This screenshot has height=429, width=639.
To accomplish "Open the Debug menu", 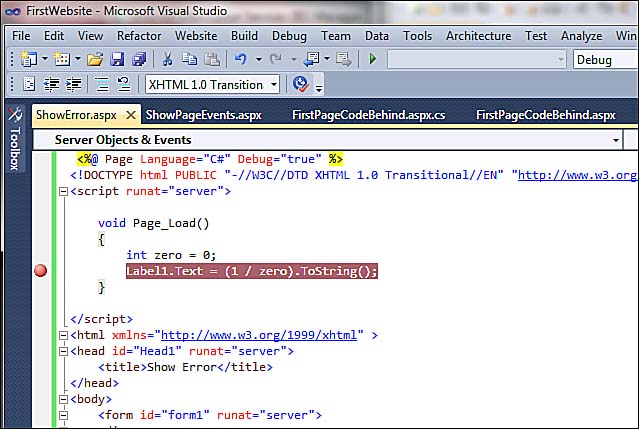I will [289, 36].
